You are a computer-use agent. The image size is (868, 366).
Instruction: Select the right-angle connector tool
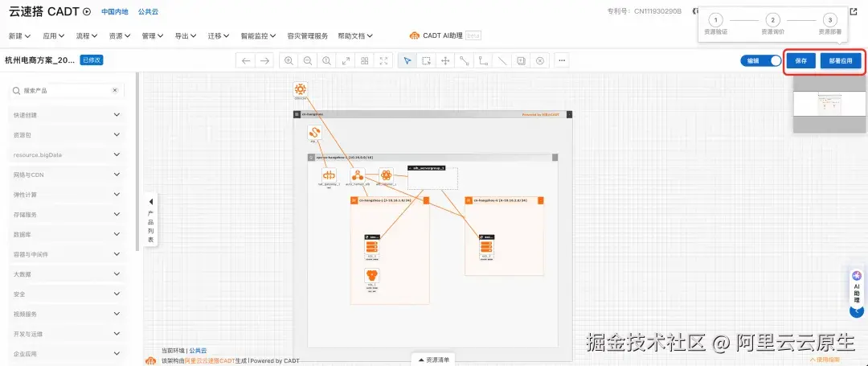(x=483, y=61)
